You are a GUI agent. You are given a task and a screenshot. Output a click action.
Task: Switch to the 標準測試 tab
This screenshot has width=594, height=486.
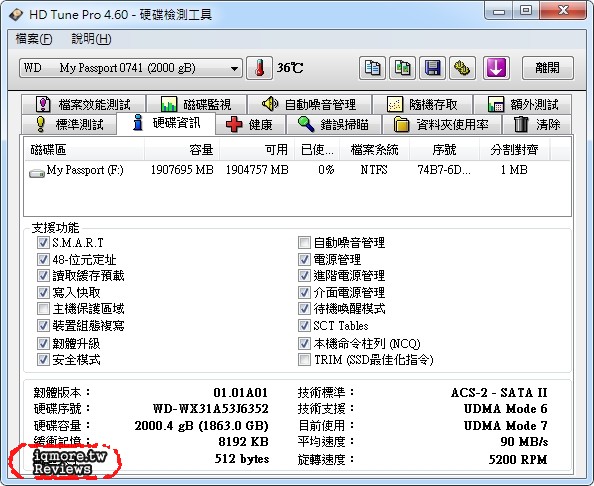tap(69, 124)
